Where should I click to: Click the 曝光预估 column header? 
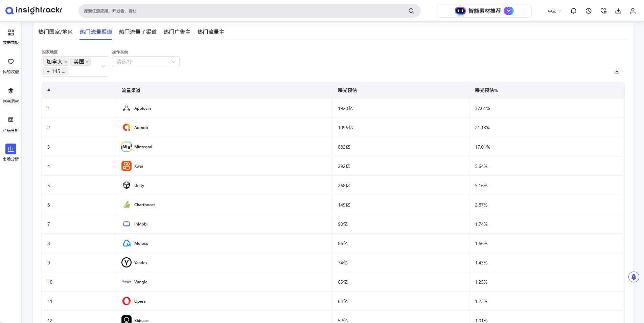[347, 90]
